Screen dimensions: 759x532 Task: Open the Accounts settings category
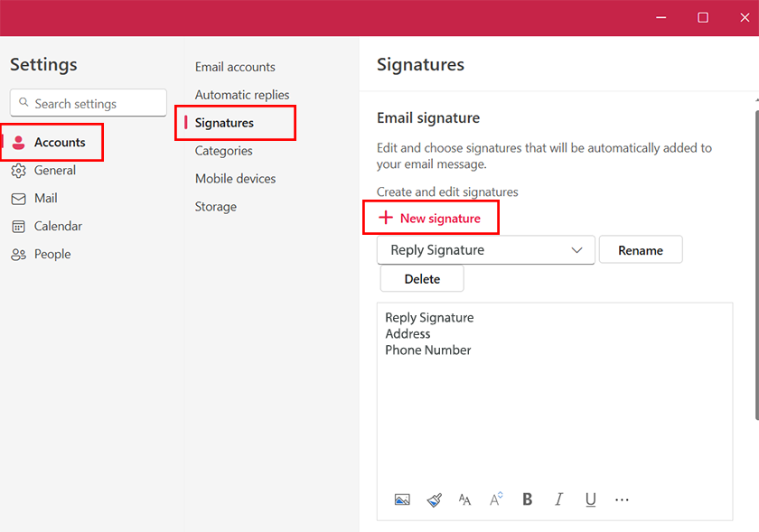[x=60, y=143]
